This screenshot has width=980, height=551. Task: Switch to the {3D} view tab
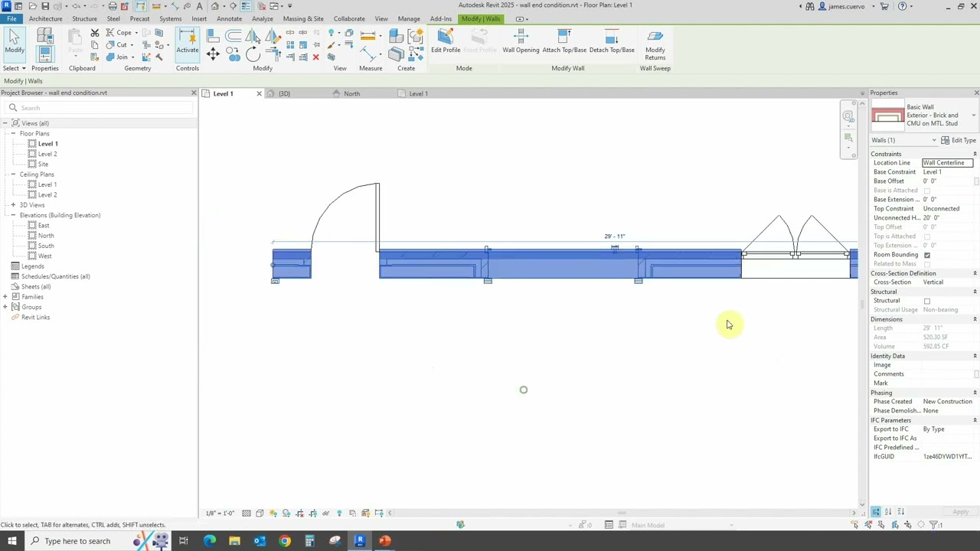click(x=284, y=93)
